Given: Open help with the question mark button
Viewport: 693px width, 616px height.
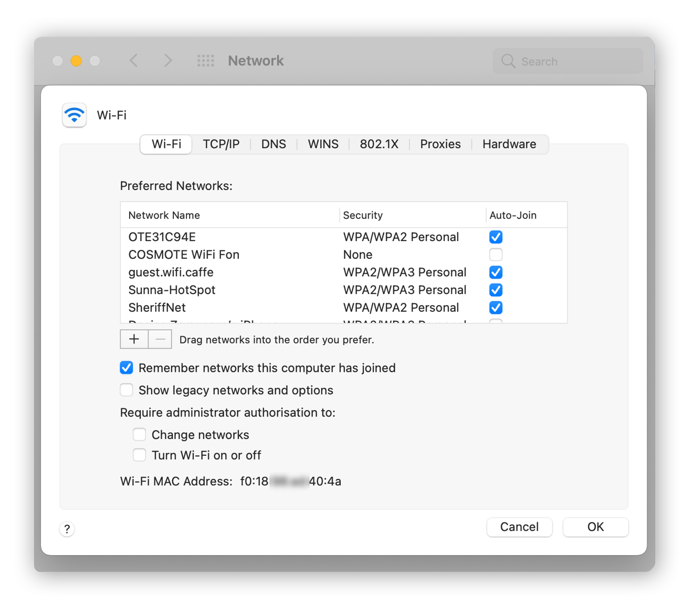Looking at the screenshot, I should [x=67, y=529].
